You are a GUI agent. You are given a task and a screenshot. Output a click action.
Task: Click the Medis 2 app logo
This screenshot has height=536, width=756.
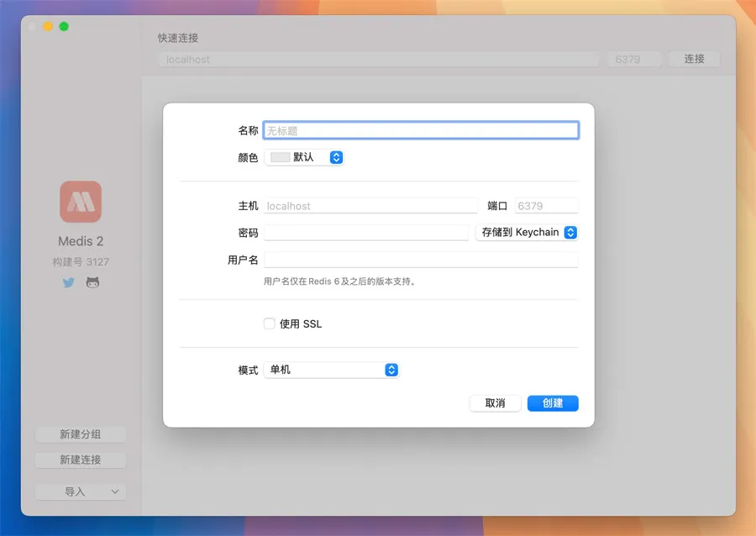(x=81, y=202)
